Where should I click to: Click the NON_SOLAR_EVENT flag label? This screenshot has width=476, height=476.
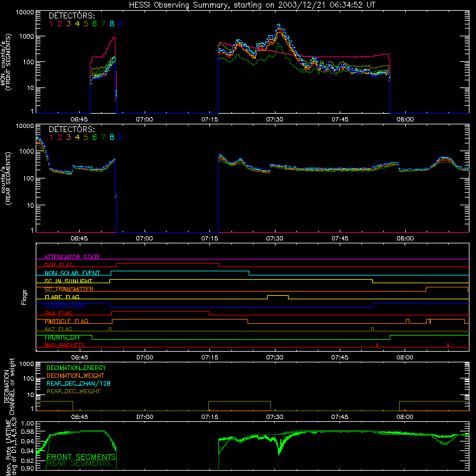(x=72, y=273)
